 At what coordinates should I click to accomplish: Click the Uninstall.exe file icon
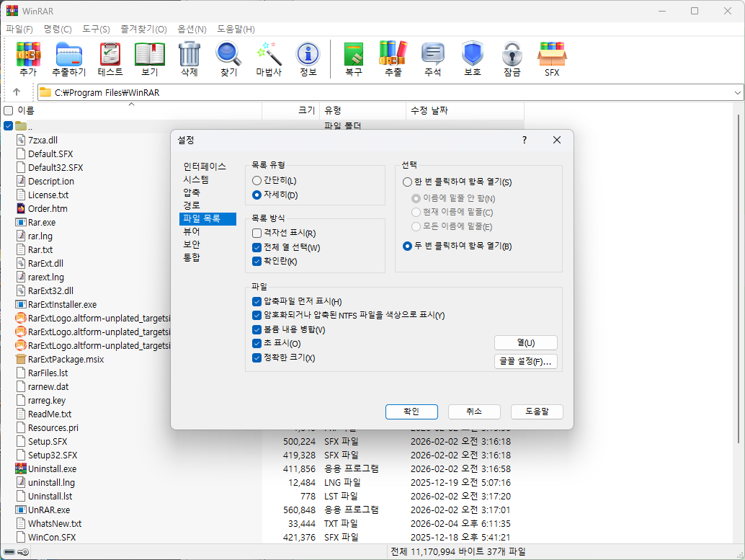point(21,468)
